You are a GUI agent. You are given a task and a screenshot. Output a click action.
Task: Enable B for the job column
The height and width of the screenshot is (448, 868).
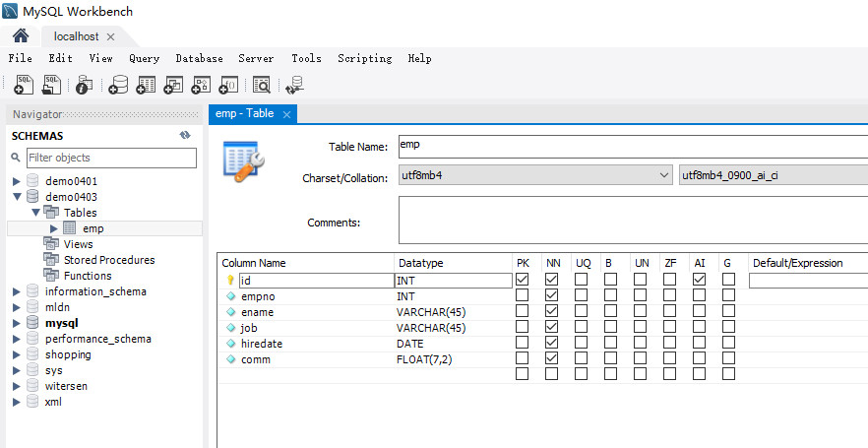[610, 327]
